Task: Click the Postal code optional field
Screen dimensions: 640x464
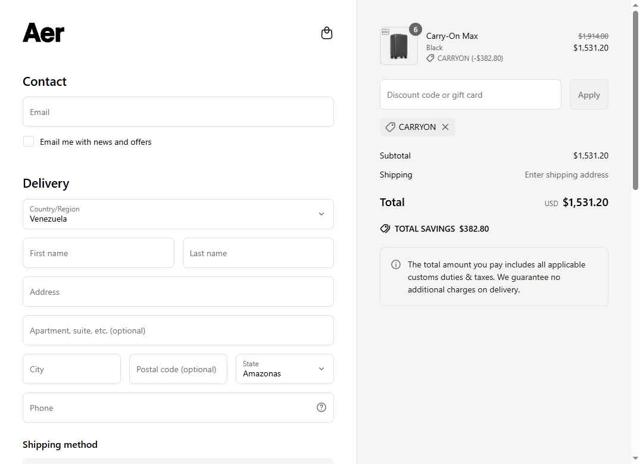Action: tap(178, 369)
